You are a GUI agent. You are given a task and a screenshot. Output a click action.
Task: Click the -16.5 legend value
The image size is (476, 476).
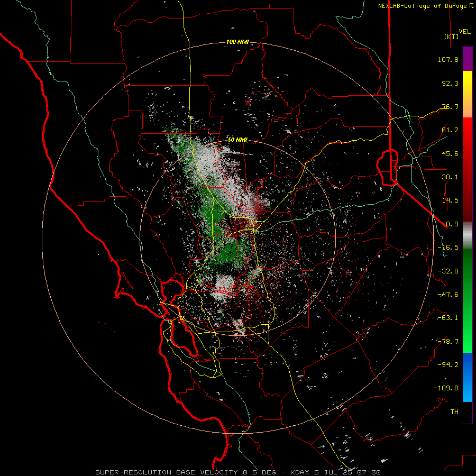(x=448, y=248)
